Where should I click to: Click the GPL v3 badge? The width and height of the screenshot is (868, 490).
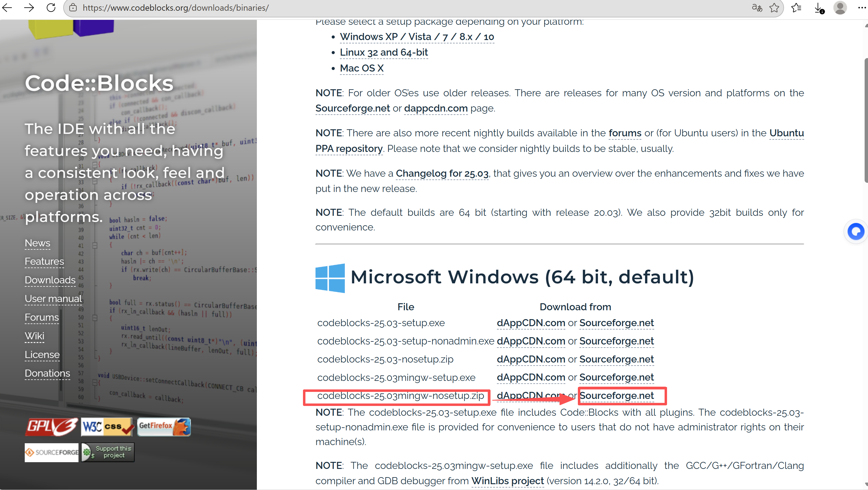[x=52, y=427]
